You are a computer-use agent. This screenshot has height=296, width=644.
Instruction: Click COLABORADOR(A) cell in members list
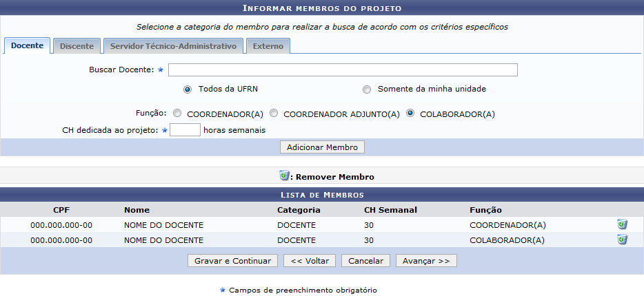[507, 240]
